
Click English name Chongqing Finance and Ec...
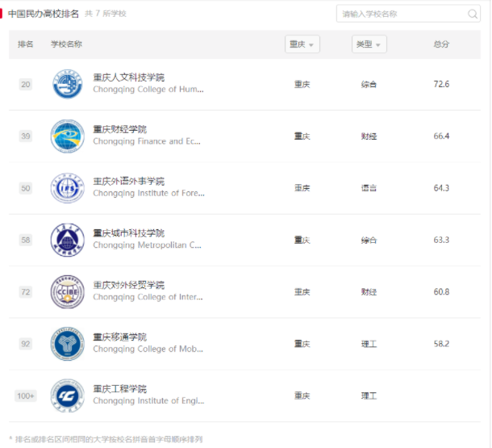click(147, 141)
